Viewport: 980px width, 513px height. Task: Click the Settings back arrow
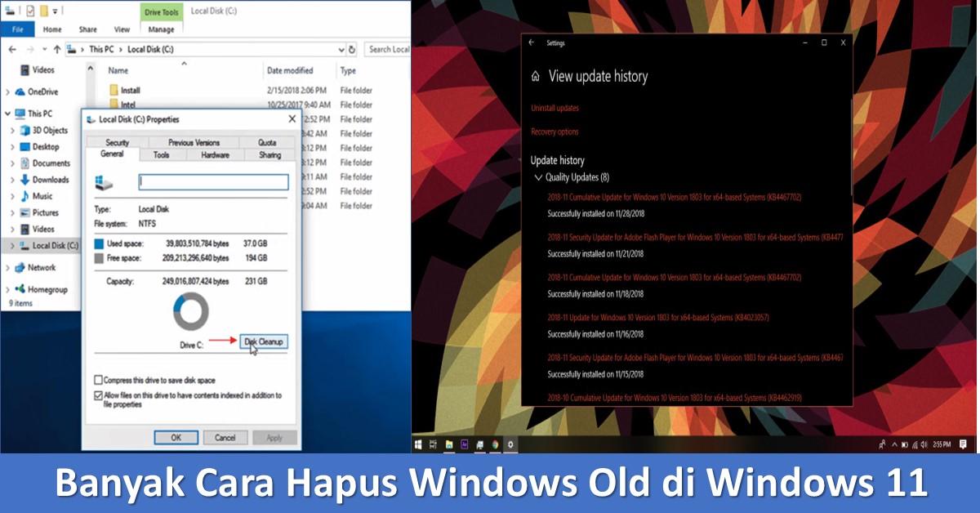(532, 42)
